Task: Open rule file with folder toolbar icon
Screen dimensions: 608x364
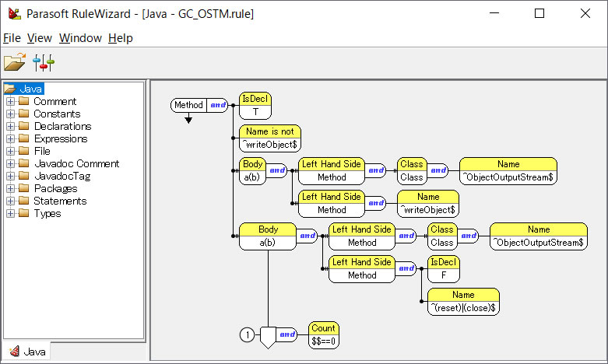Action: [15, 62]
